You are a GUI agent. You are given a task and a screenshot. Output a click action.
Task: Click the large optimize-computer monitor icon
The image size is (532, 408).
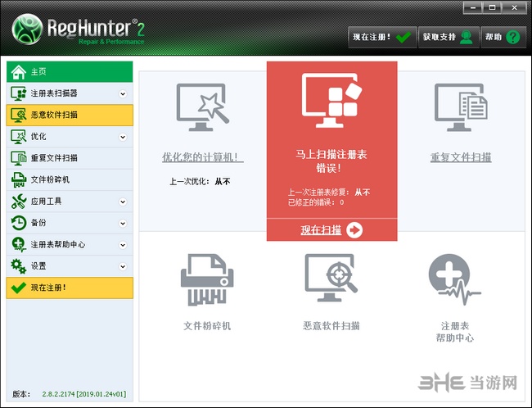pyautogui.click(x=203, y=107)
